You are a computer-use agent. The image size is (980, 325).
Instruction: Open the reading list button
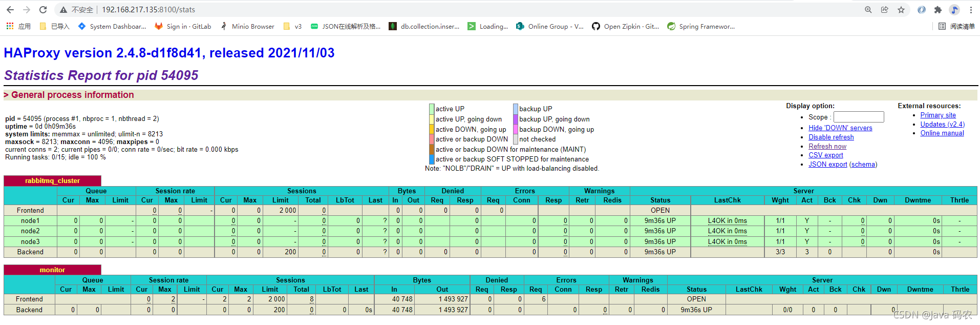[956, 26]
